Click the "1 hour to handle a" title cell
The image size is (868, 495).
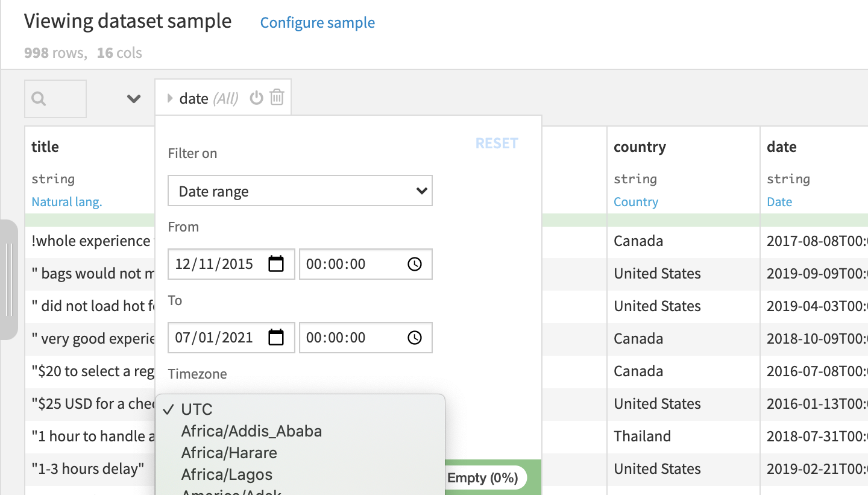[90, 436]
